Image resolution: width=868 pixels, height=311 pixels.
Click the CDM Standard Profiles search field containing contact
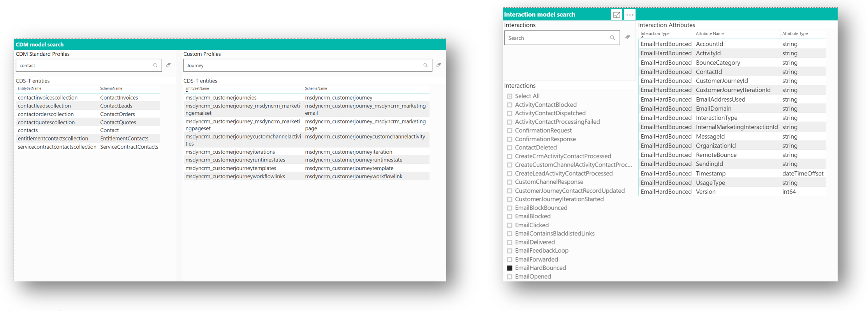pos(89,65)
